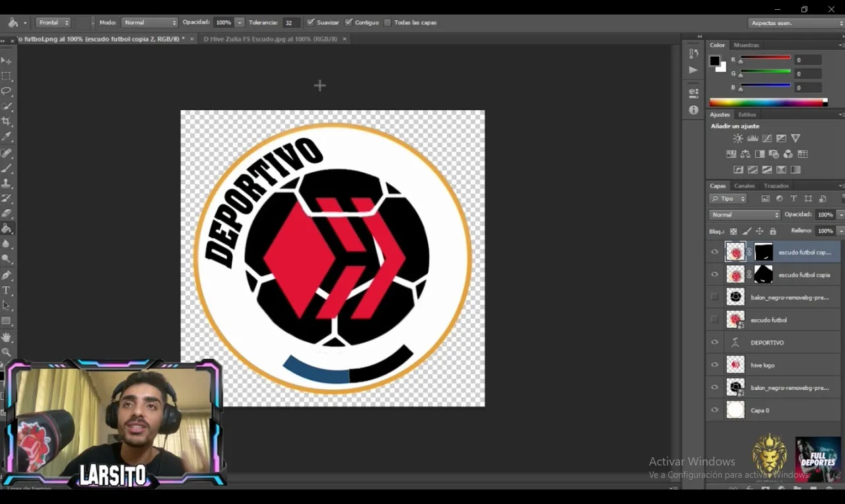The image size is (845, 504).
Task: Open the Opacidad dropdown arrow in options bar
Action: 240,22
